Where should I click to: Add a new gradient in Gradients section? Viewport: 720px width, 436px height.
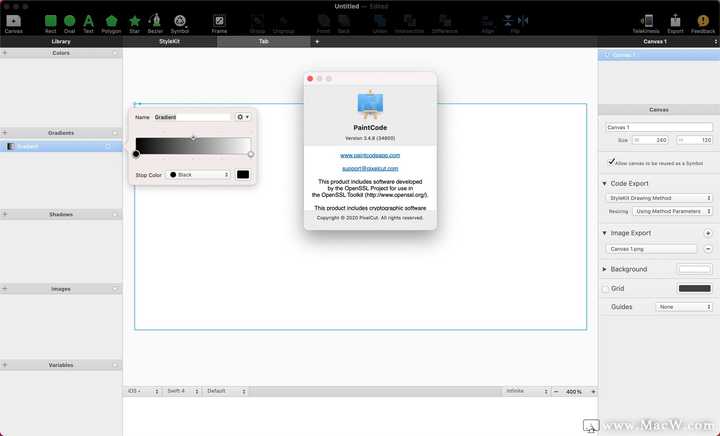click(5, 133)
